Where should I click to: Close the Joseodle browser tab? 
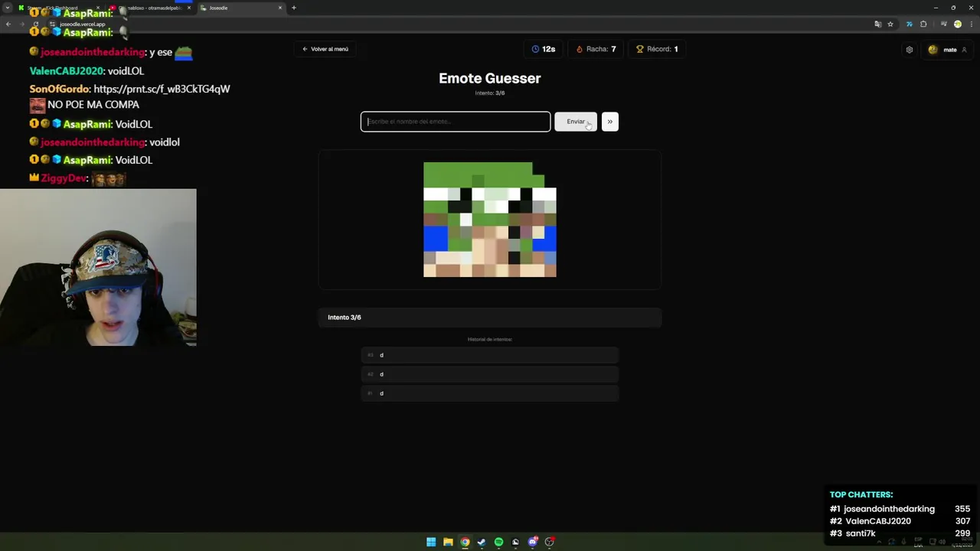coord(280,8)
